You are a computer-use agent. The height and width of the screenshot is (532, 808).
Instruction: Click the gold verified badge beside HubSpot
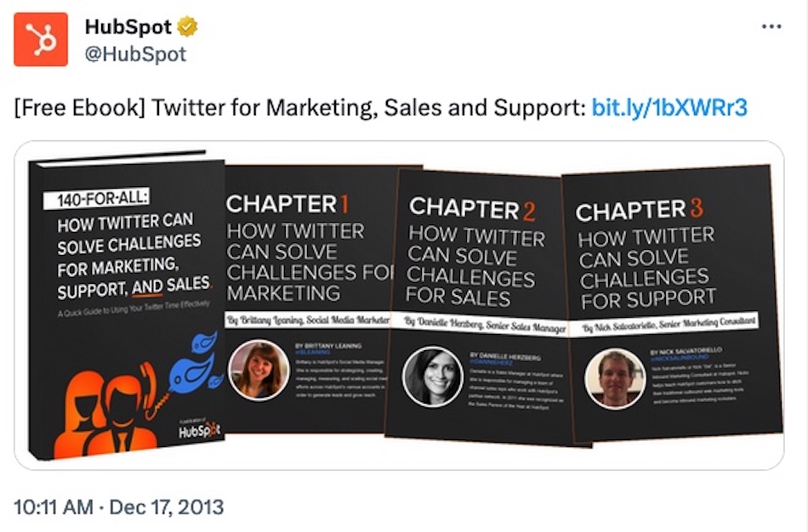point(185,26)
